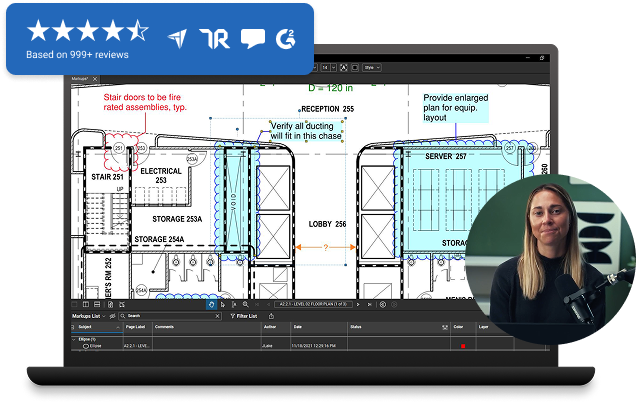Viewport: 636px width, 403px height.
Task: Click the Capterra arrow logo icon
Action: [177, 37]
